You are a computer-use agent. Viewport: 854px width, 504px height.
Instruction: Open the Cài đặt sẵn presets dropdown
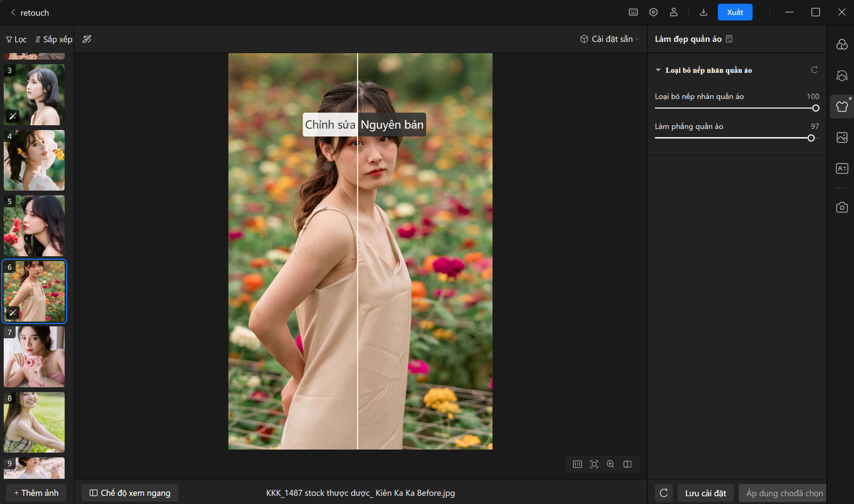point(610,39)
